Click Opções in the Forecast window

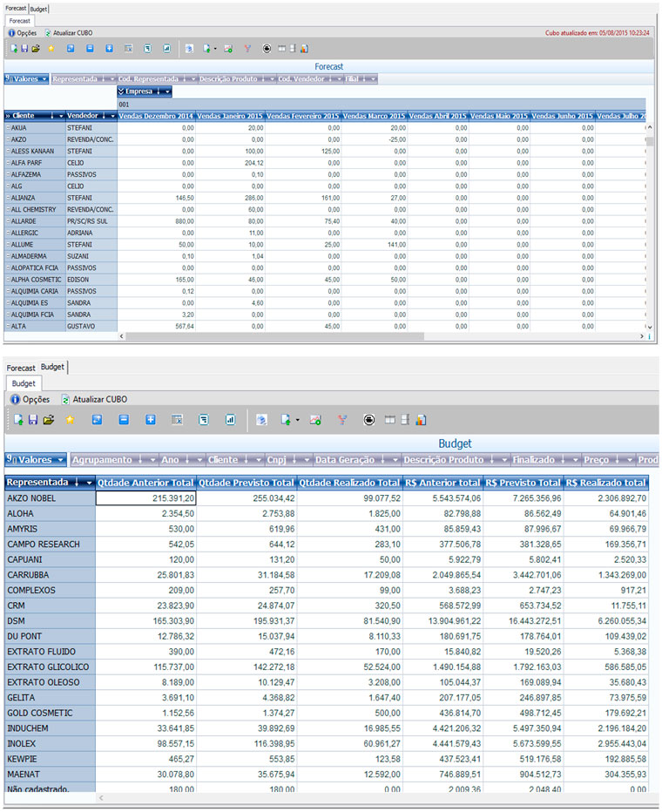point(23,32)
